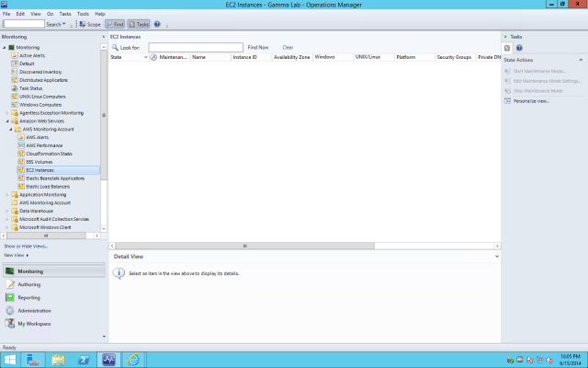Collapse State Actions section
The height and width of the screenshot is (368, 588).
(581, 60)
